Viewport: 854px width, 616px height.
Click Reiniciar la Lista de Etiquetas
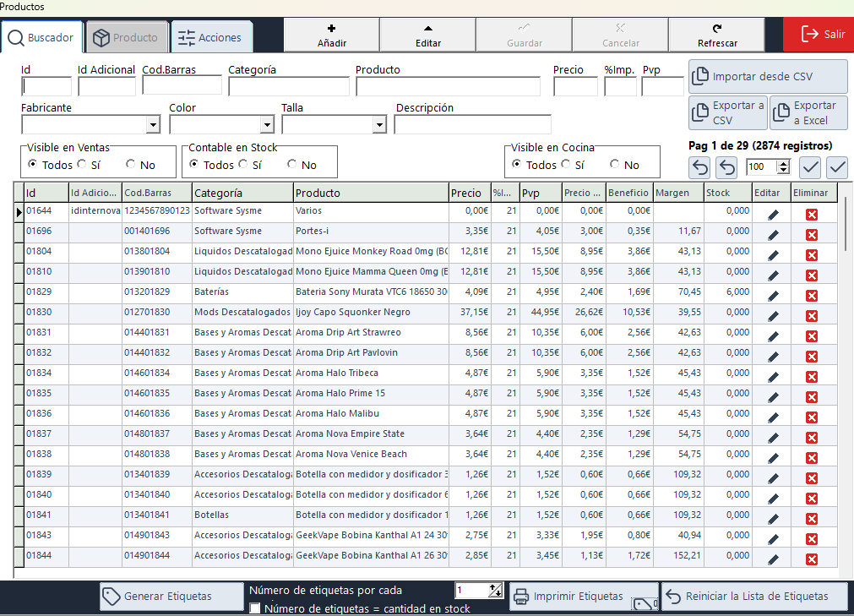(x=755, y=597)
